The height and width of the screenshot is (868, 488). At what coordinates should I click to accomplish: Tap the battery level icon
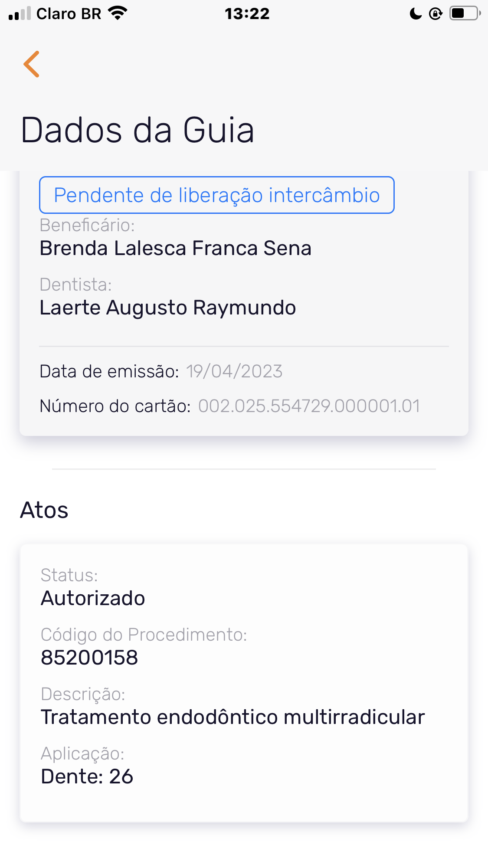pyautogui.click(x=465, y=13)
